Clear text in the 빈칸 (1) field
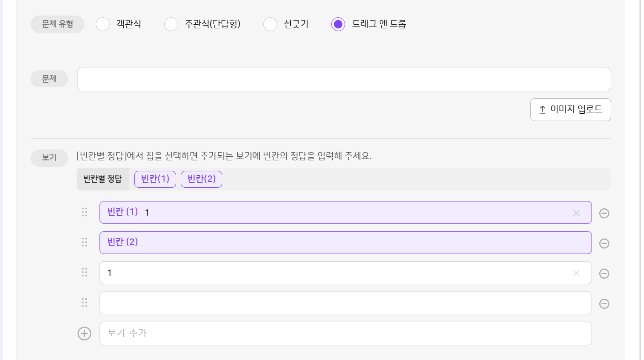 576,213
